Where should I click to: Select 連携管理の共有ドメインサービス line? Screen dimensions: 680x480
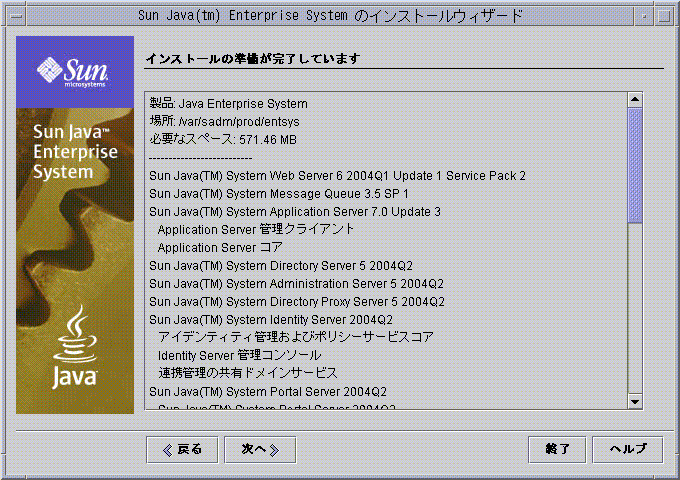(x=248, y=373)
